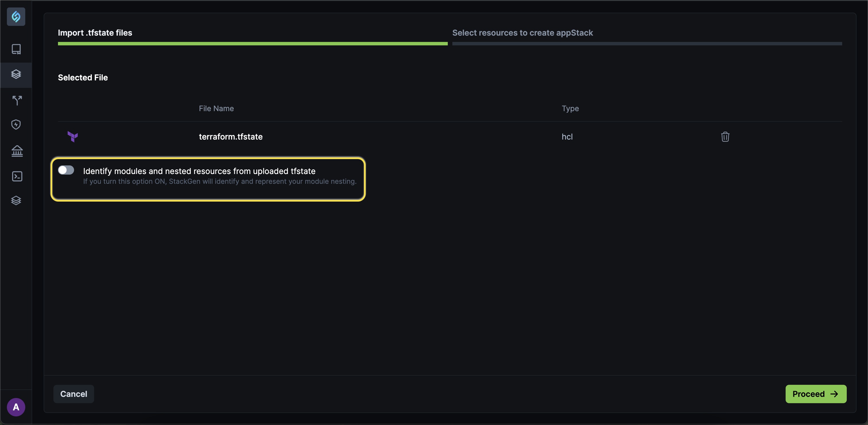
Task: Open user avatar A menu
Action: [16, 407]
